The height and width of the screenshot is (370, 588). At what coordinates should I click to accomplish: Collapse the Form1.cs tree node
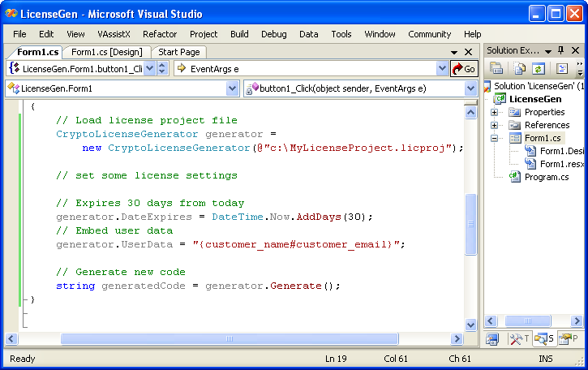494,138
